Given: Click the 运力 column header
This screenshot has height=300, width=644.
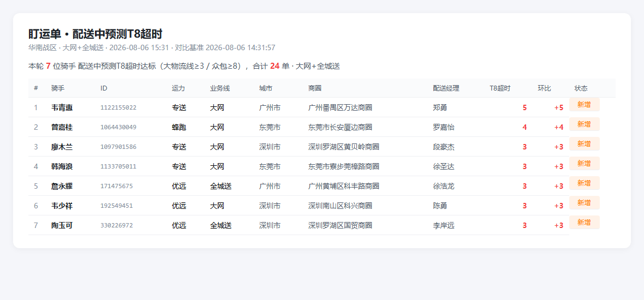Looking at the screenshot, I should pos(178,88).
